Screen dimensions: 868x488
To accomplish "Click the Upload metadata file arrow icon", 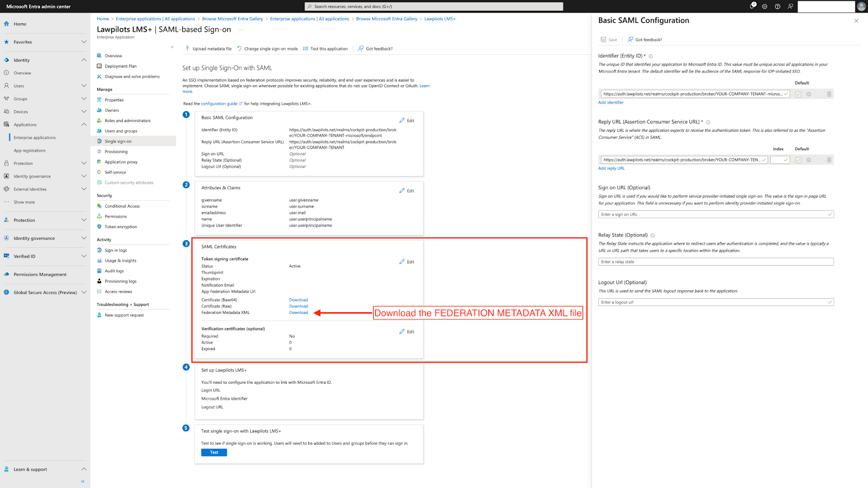I will [x=188, y=48].
